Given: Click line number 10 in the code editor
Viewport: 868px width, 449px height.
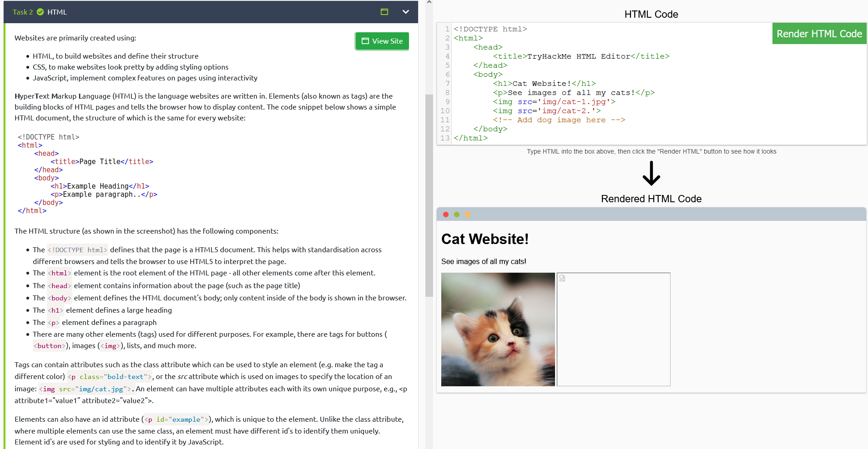Looking at the screenshot, I should pos(444,110).
